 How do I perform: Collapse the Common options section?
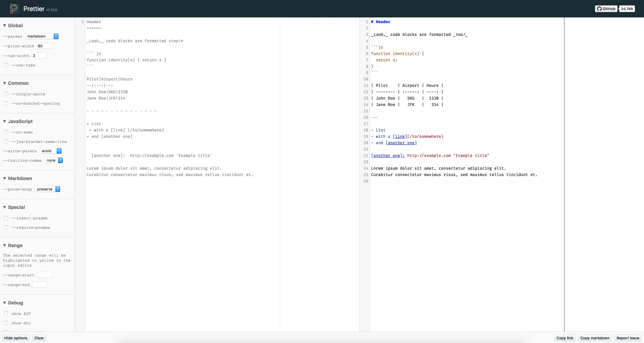click(x=4, y=83)
